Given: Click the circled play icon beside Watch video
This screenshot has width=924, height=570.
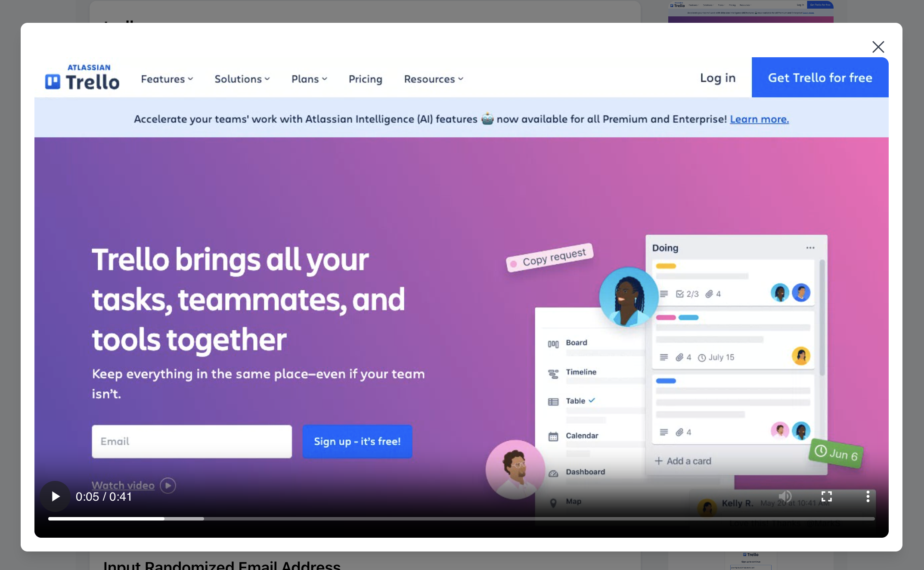Looking at the screenshot, I should 167,486.
